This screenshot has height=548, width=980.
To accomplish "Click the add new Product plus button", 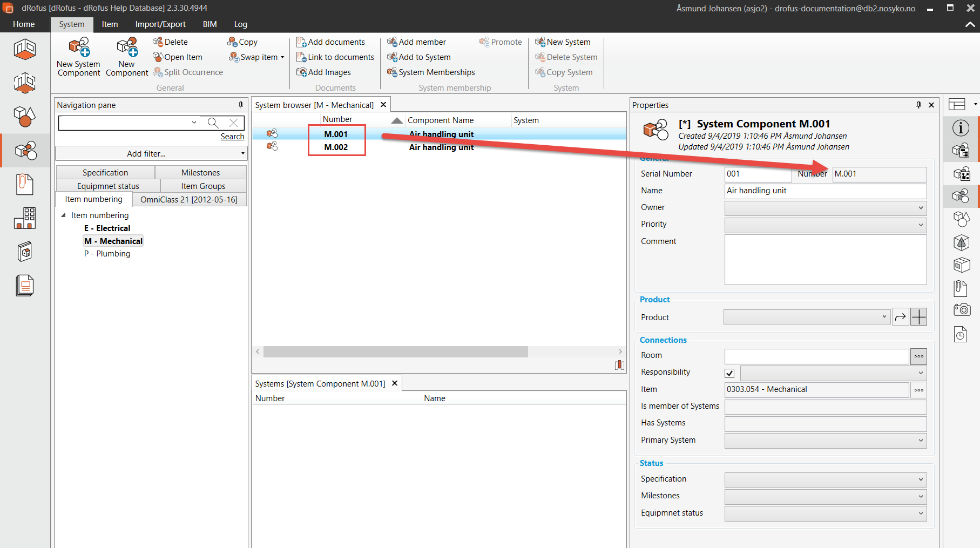I will coord(918,317).
